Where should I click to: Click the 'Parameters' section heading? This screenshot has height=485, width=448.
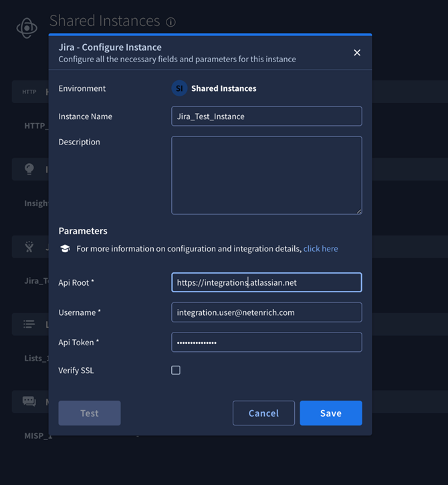[x=83, y=231]
